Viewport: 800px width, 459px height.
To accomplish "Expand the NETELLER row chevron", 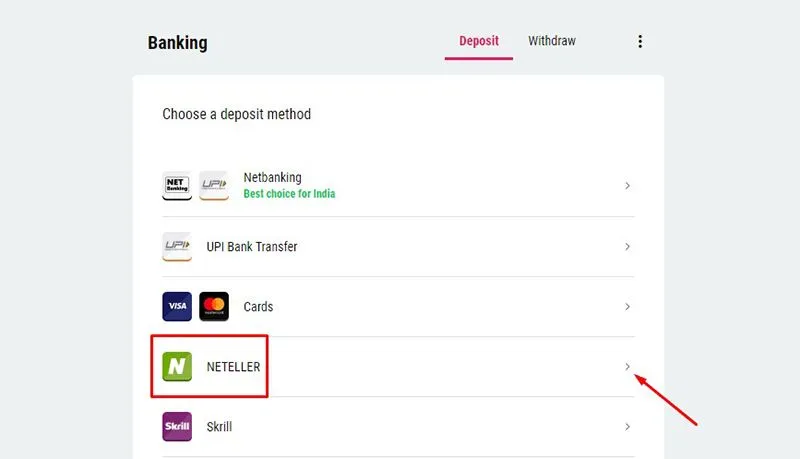I will [628, 367].
